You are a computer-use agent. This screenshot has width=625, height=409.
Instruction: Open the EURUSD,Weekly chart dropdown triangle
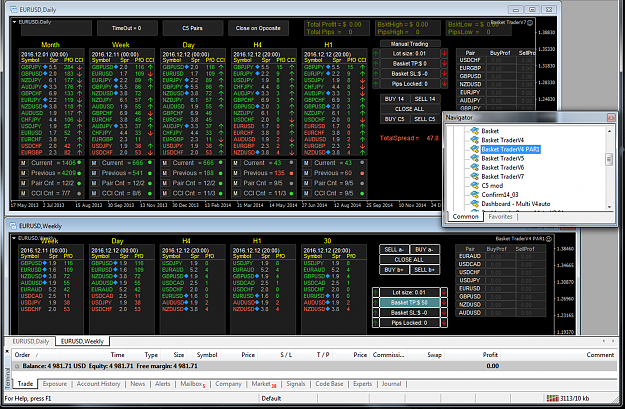[x=14, y=238]
